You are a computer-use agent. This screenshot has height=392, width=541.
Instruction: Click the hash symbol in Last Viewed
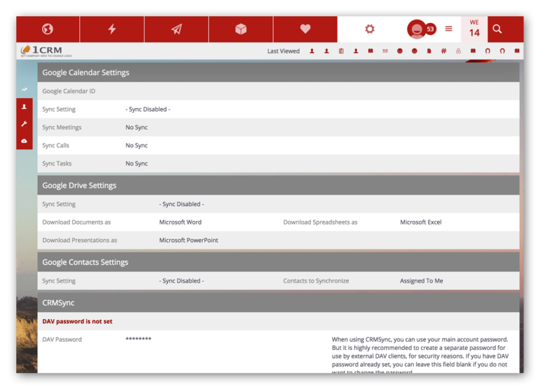click(444, 51)
